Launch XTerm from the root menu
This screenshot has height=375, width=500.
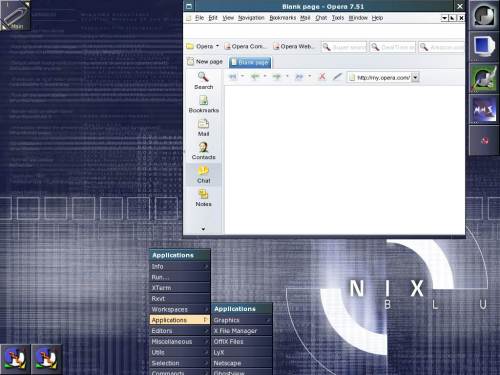click(180, 288)
